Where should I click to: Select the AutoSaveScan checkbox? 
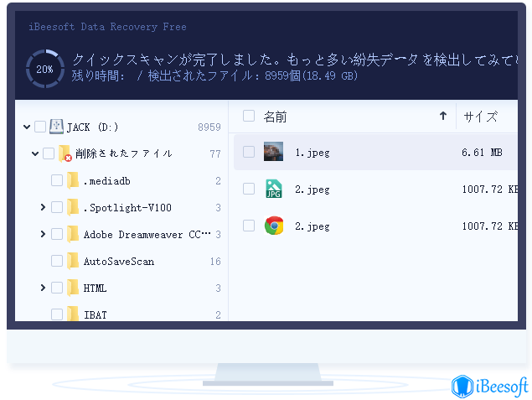(x=57, y=261)
